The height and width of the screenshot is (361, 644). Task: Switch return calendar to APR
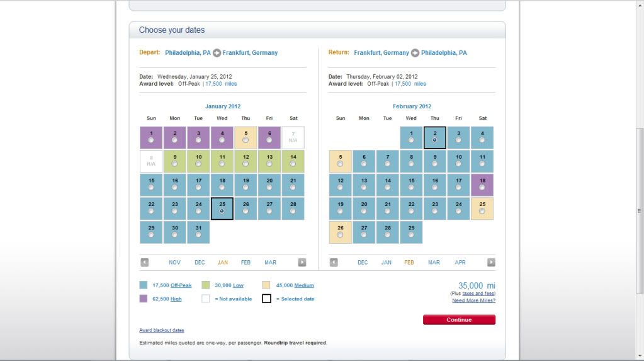pyautogui.click(x=460, y=263)
